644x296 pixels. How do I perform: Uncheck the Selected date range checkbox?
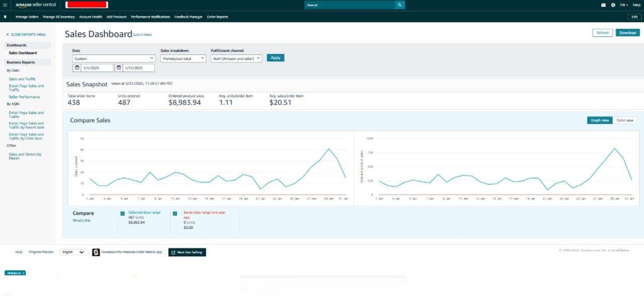122,214
